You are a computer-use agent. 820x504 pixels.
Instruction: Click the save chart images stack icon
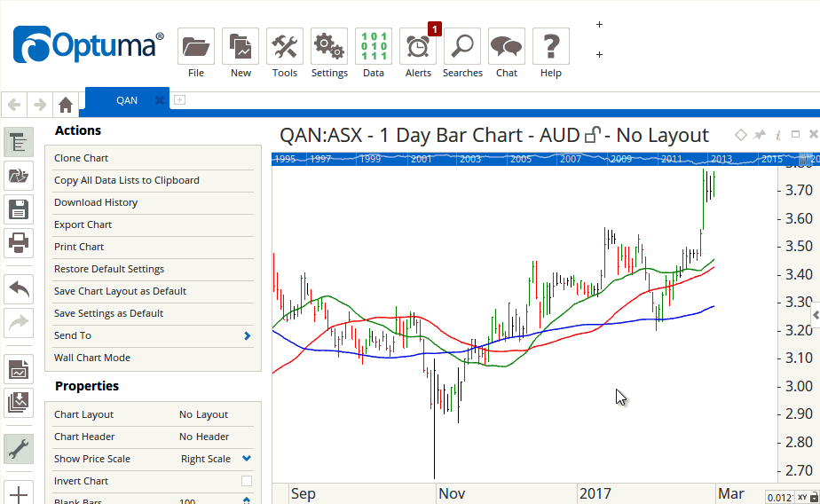point(19,403)
